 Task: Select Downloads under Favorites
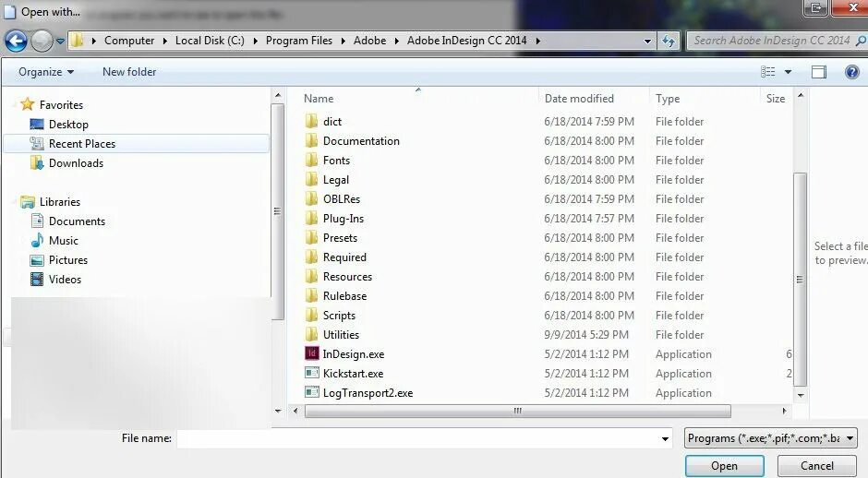[x=76, y=162]
